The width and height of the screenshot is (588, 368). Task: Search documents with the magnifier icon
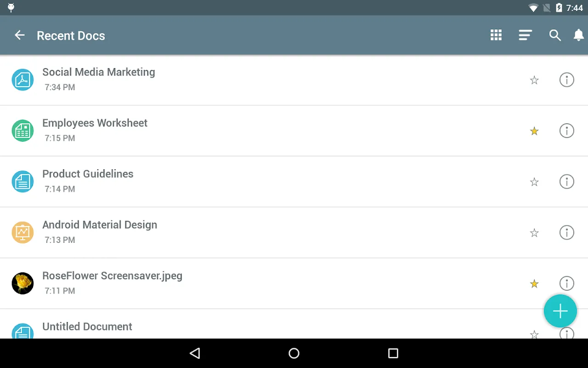[555, 35]
